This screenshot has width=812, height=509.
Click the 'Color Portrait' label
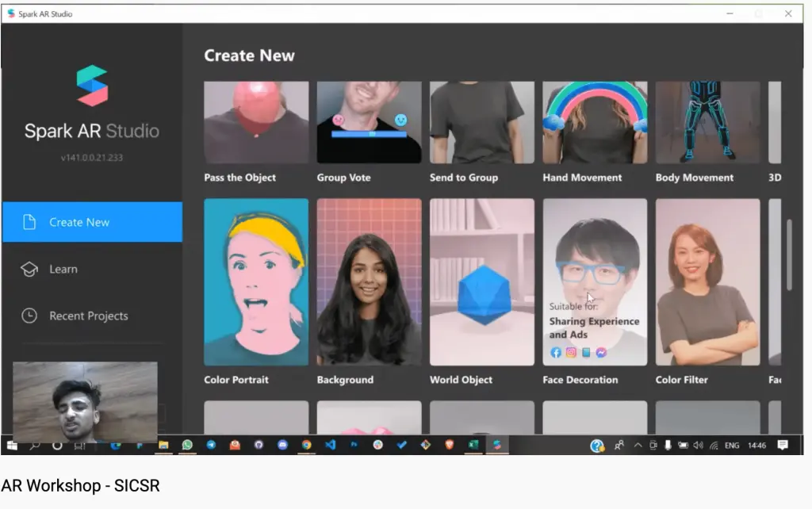pyautogui.click(x=236, y=380)
